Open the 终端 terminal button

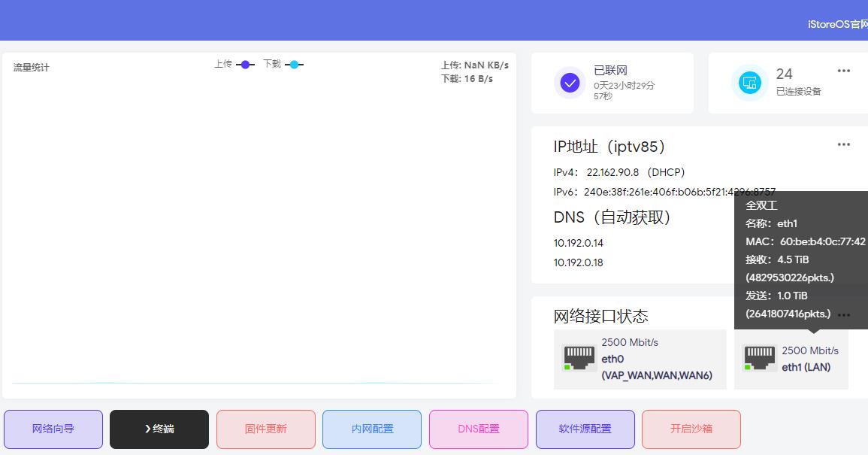[x=159, y=429]
